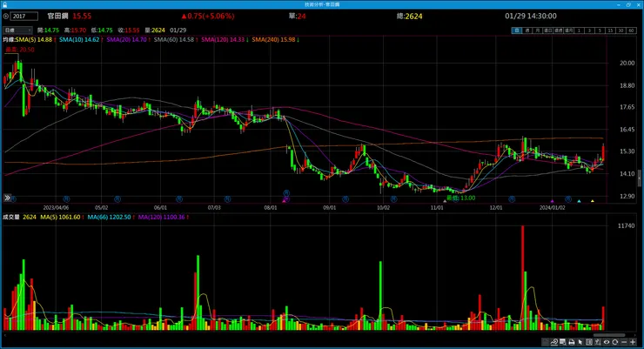
Task: Select the adjusted daily (還日) period
Action: (548, 30)
